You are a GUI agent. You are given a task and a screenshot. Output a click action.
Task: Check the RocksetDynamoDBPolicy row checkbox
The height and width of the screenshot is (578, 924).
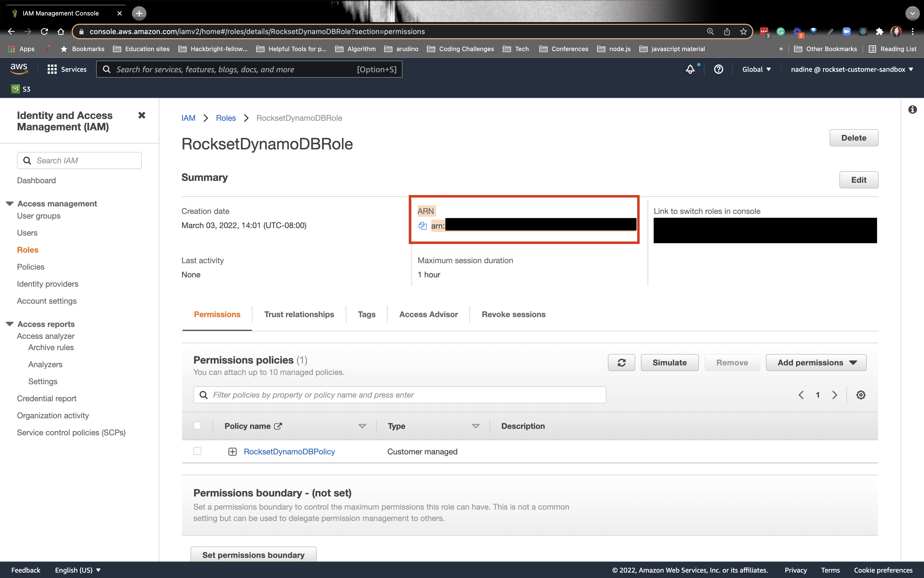click(197, 451)
